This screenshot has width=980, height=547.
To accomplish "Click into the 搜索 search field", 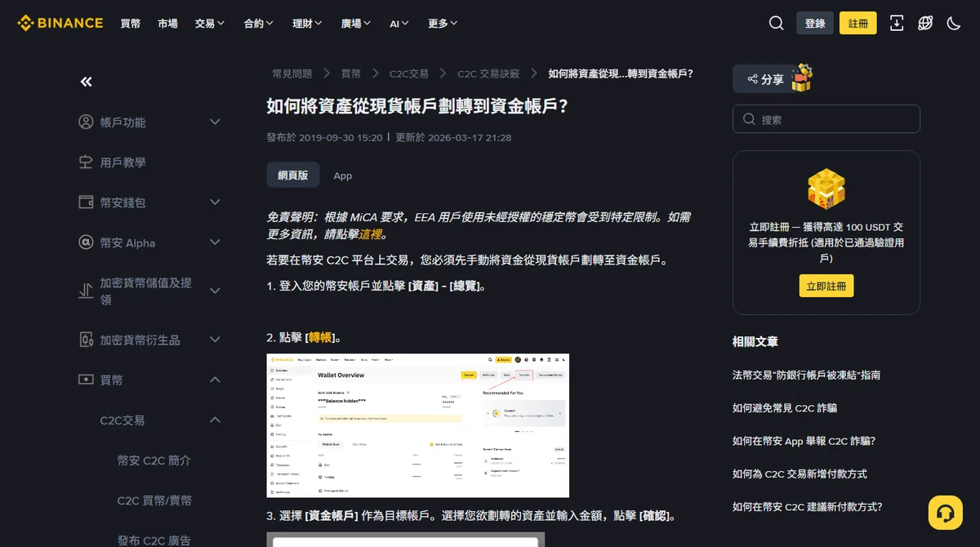I will (x=826, y=119).
